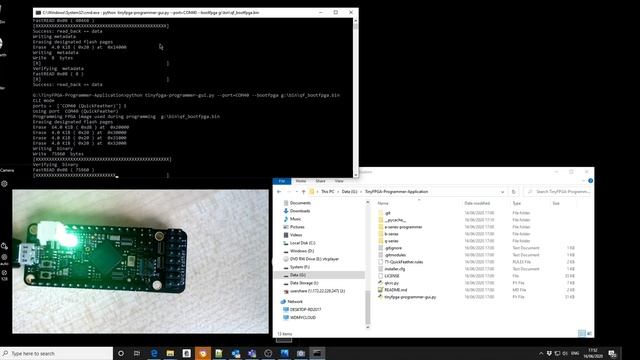Open WDMYCLOUD network location
The width and height of the screenshot is (640, 360).
[302, 318]
